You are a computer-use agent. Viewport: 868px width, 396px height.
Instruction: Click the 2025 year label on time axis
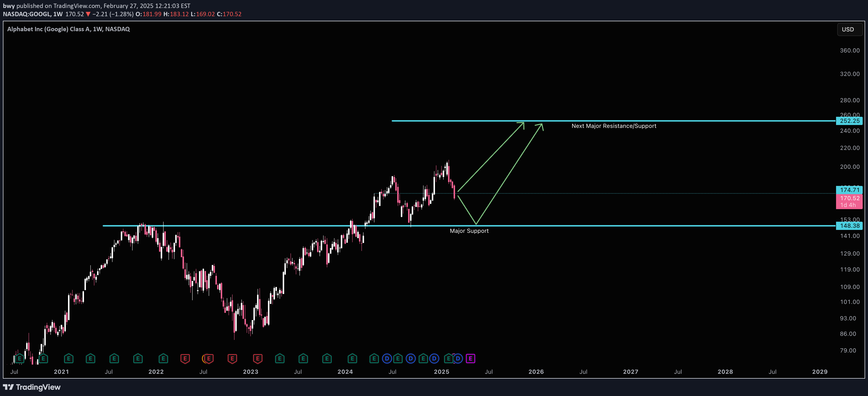coord(442,372)
